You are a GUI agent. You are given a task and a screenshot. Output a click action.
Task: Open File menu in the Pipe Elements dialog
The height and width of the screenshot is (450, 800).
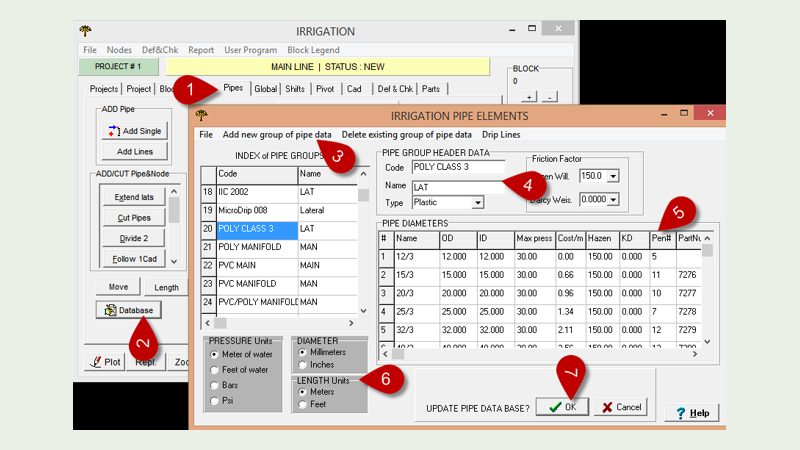click(x=206, y=135)
